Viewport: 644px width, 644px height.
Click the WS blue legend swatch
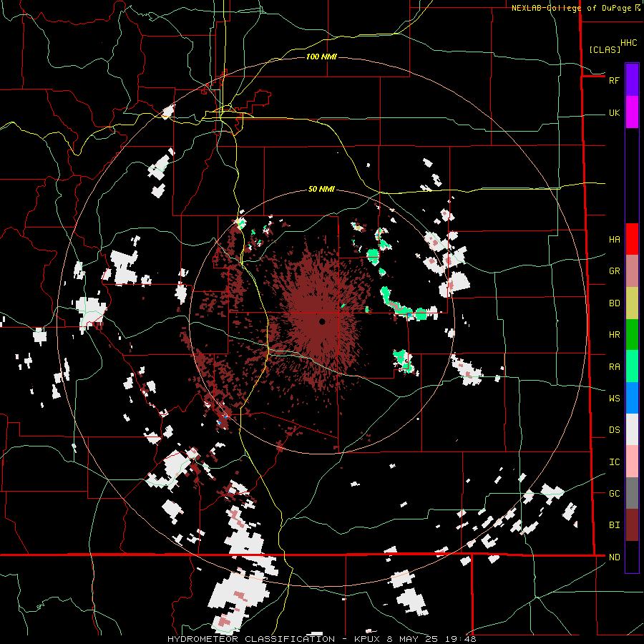pyautogui.click(x=632, y=398)
